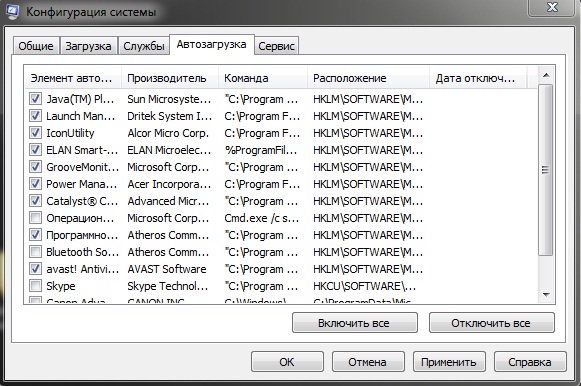
Task: Click the ELAN Microelec... manufacturer cell
Action: point(169,150)
